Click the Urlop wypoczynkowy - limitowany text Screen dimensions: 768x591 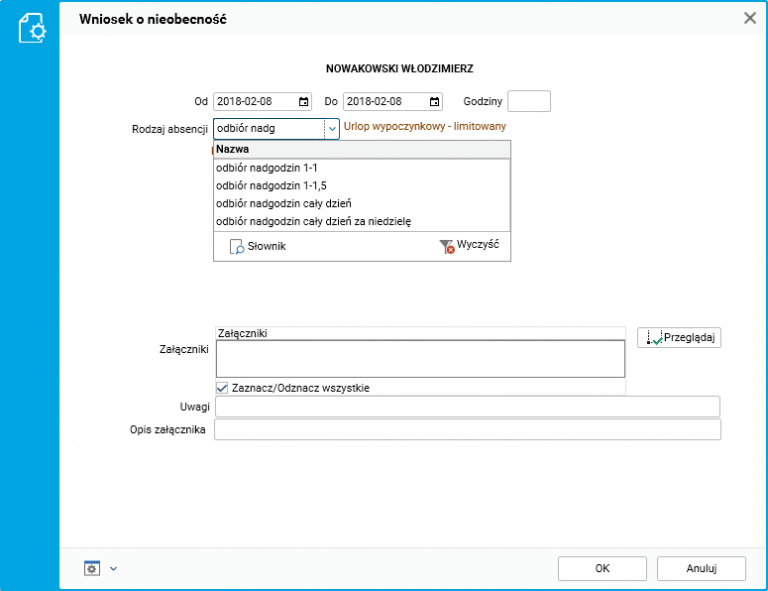click(x=425, y=126)
